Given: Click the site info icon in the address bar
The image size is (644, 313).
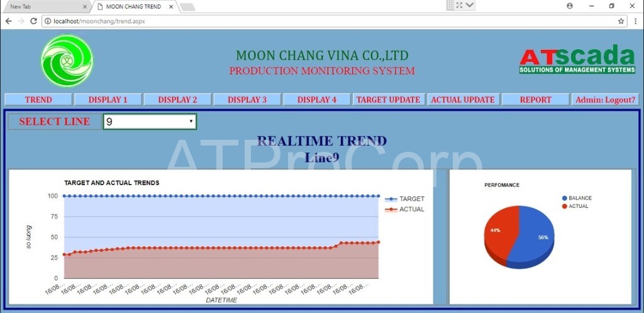Looking at the screenshot, I should (48, 21).
